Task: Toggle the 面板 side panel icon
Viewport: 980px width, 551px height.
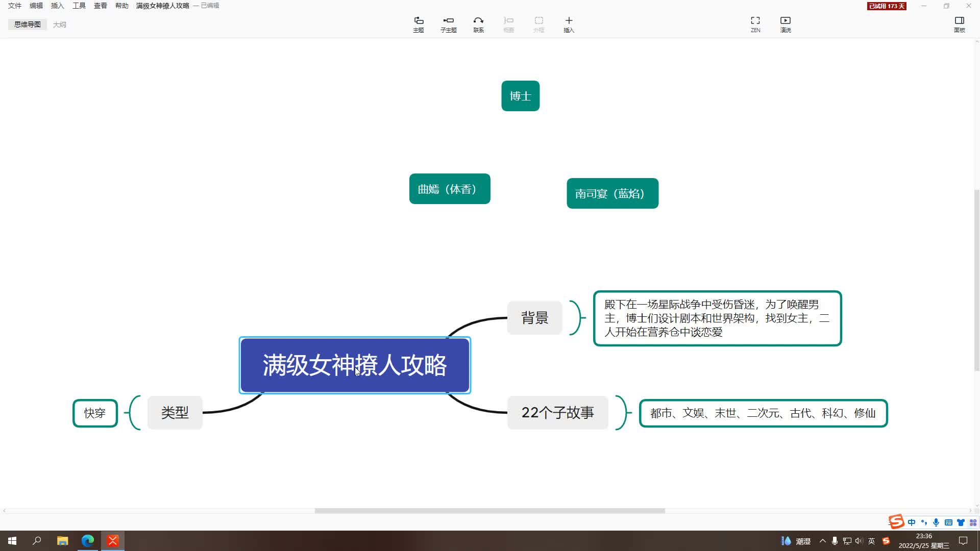Action: (959, 24)
